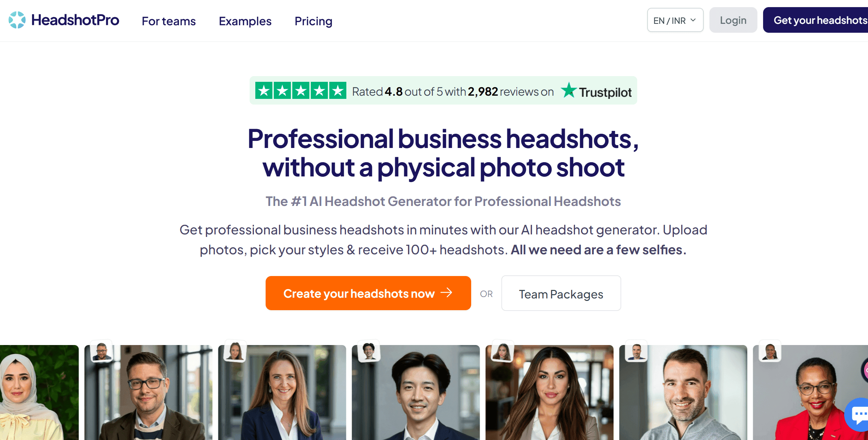Screen dimensions: 868x440
Task: Click the small selfie inset of dark-haired woman
Action: [502, 351]
